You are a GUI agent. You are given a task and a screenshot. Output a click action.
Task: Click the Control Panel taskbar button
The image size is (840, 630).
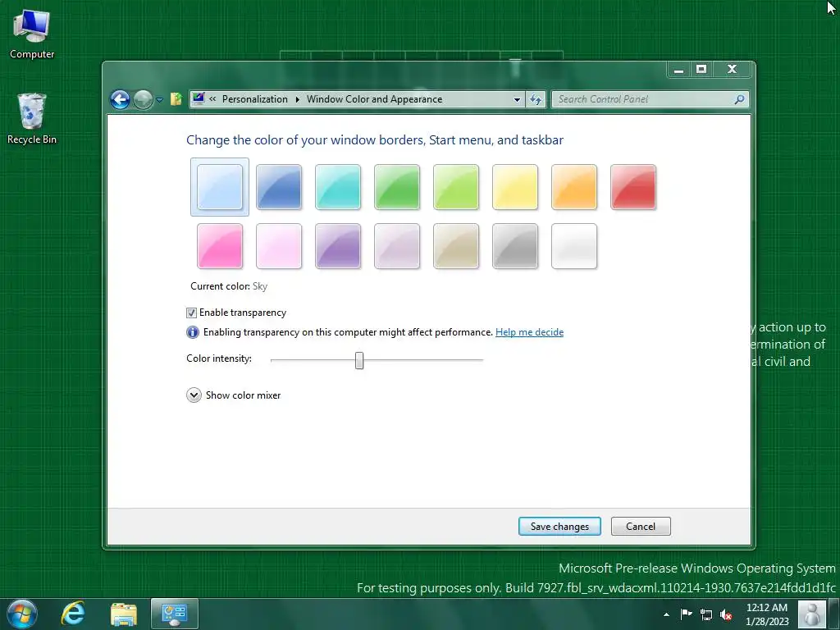click(x=175, y=614)
